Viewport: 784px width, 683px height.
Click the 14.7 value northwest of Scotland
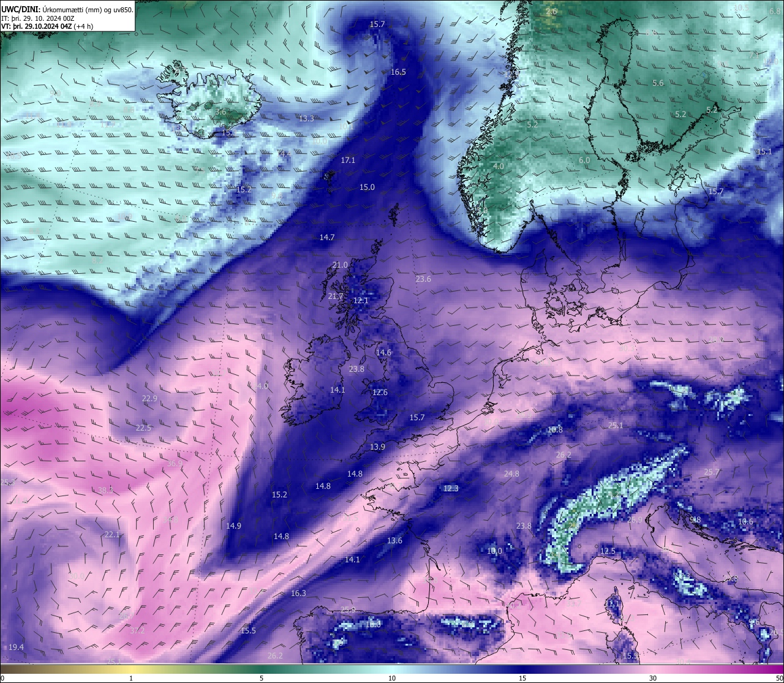pos(327,237)
